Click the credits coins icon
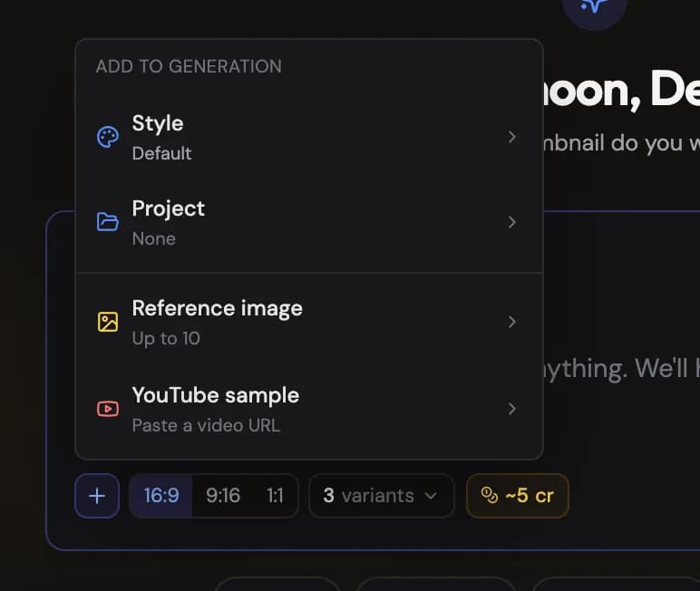Viewport: 700px width, 591px height. point(489,495)
